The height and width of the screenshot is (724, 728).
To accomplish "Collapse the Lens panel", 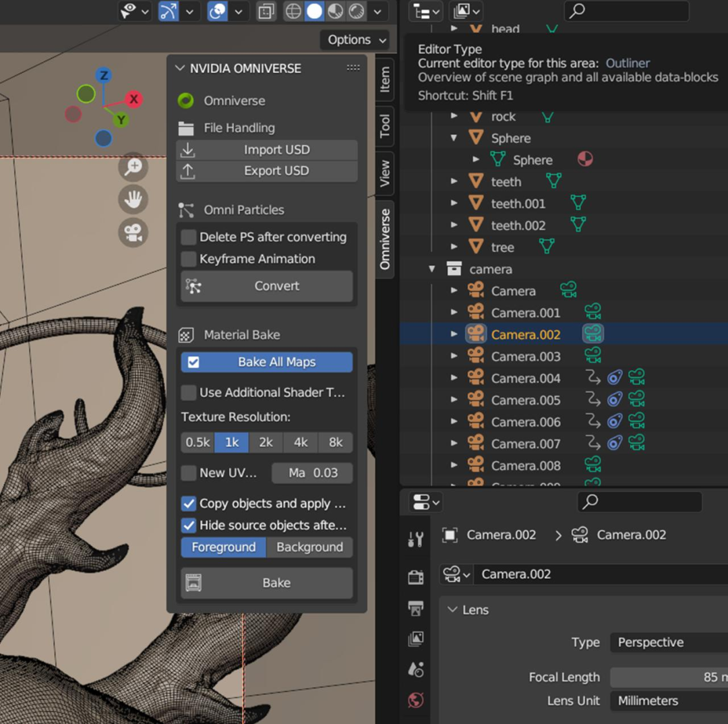I will (x=452, y=609).
